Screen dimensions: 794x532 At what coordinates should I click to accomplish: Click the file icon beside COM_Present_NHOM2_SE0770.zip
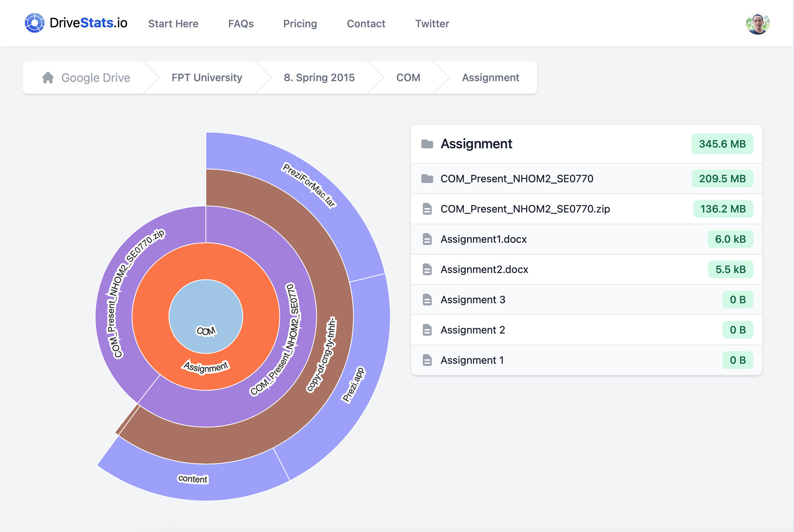(427, 209)
